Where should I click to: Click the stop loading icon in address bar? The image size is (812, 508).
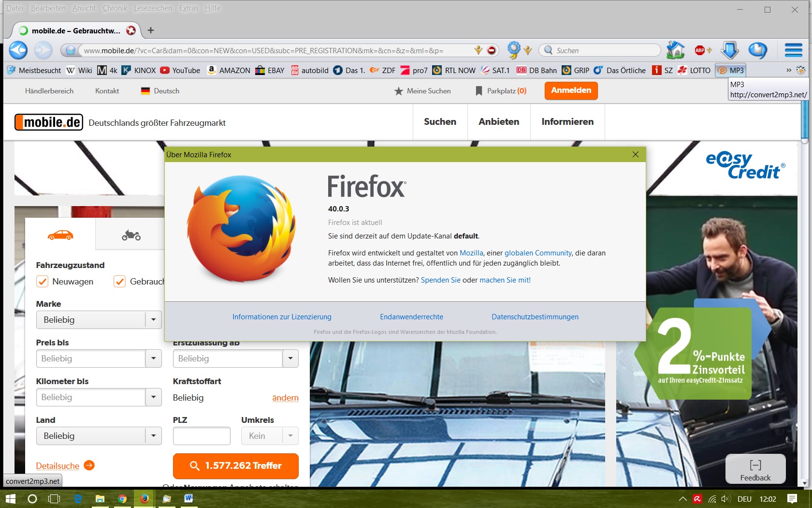coord(492,50)
